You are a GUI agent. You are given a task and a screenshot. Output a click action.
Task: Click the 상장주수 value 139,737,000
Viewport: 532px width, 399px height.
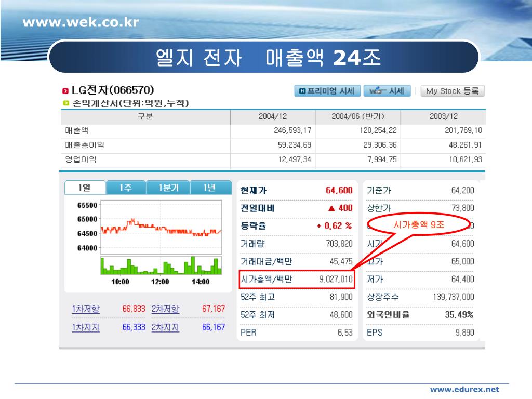tap(454, 297)
